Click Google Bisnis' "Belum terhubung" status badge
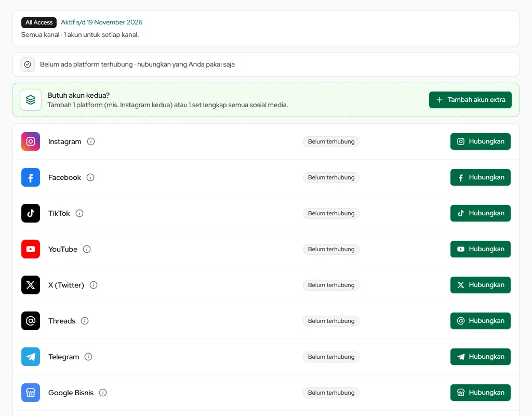The image size is (532, 416). pos(331,393)
